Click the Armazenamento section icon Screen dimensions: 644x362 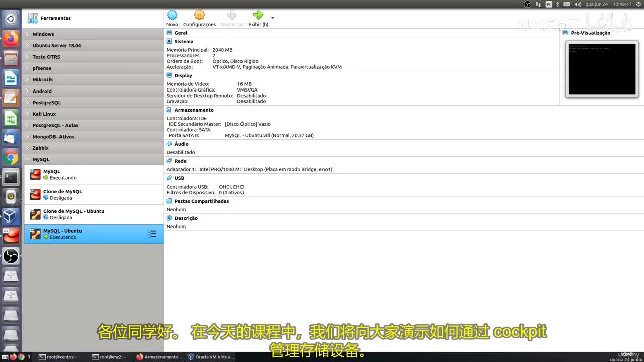[x=169, y=110]
